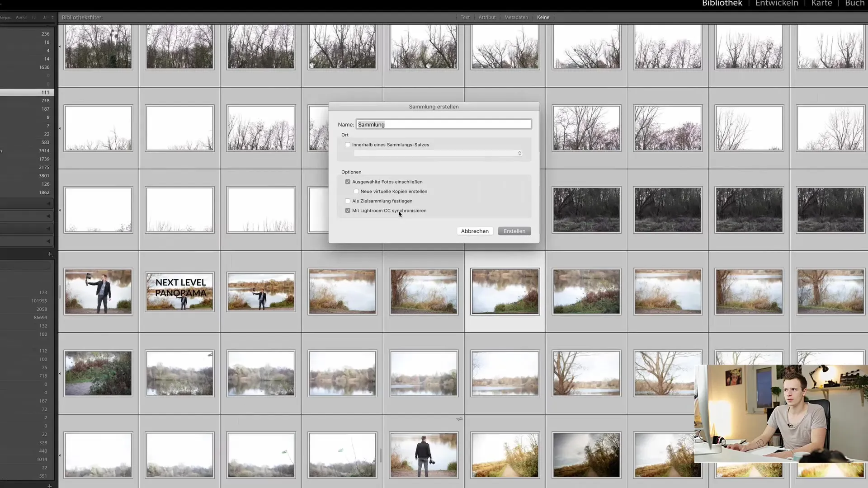Click the badge icon above the man-from-behind thumbnail
868x488 pixels.
click(x=459, y=419)
